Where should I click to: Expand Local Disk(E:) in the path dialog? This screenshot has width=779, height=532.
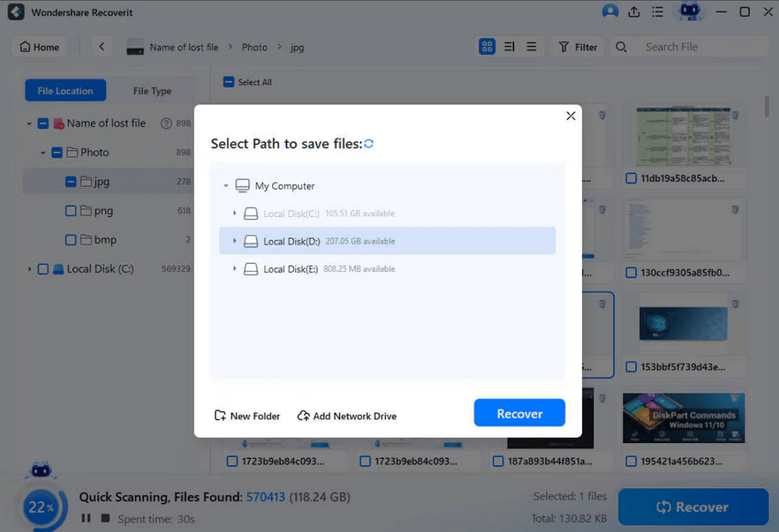point(232,268)
